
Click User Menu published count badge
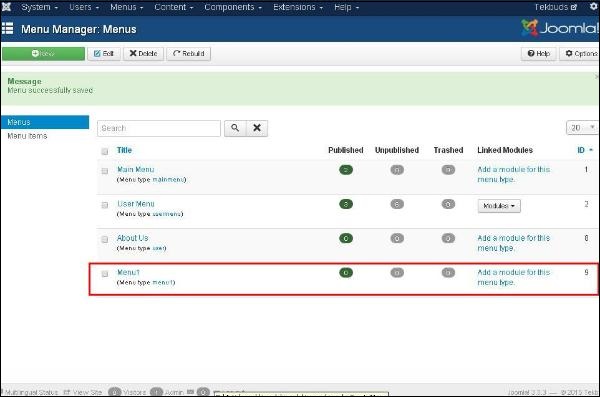pyautogui.click(x=346, y=204)
